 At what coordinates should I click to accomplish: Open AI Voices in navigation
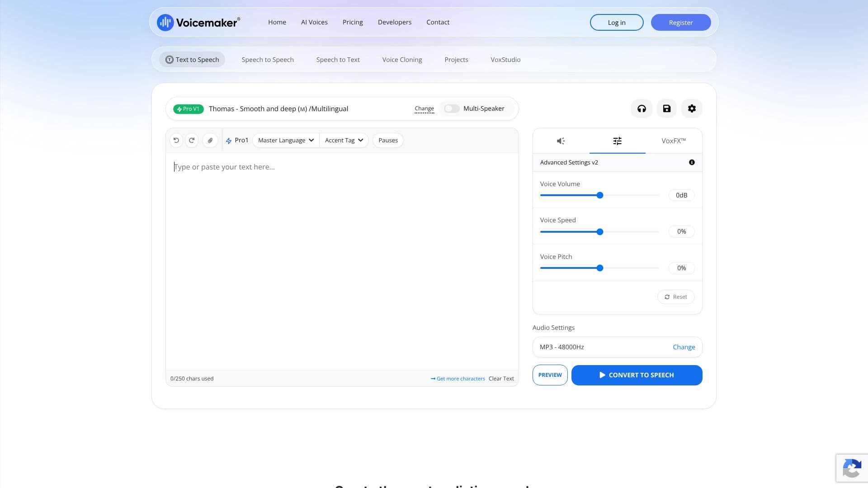point(314,22)
